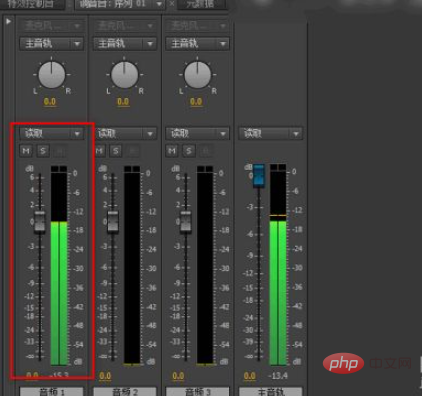Open 音频 1 主音轨 output dropdown

51,44
